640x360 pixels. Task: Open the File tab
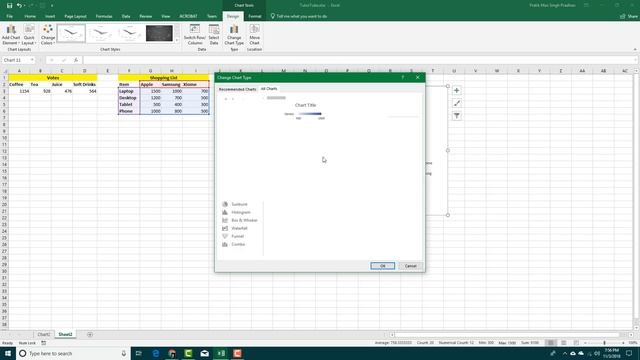9,16
